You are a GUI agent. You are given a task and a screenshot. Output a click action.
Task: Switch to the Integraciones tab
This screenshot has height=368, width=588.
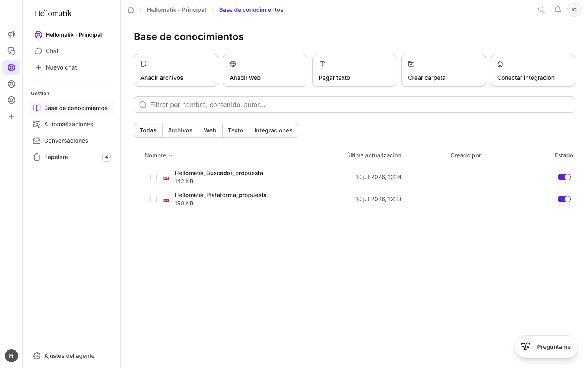click(274, 130)
